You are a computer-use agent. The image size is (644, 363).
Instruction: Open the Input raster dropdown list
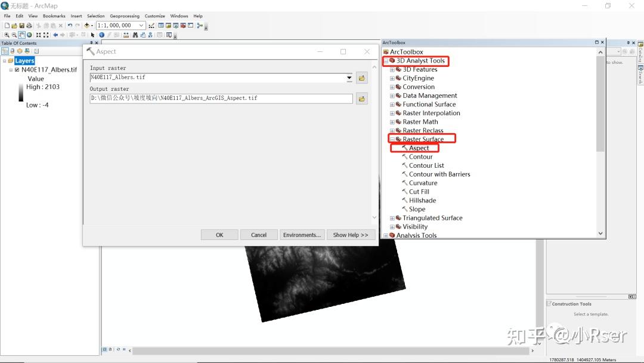point(349,78)
